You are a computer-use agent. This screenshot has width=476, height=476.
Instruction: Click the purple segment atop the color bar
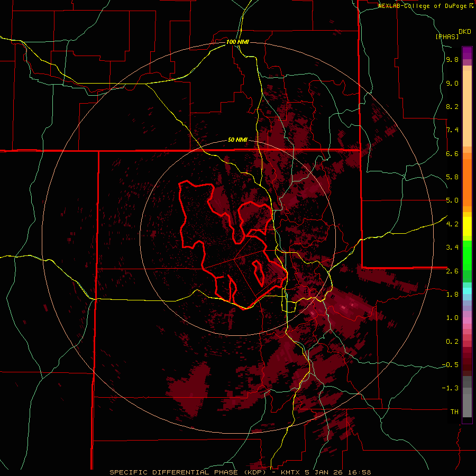point(467,53)
